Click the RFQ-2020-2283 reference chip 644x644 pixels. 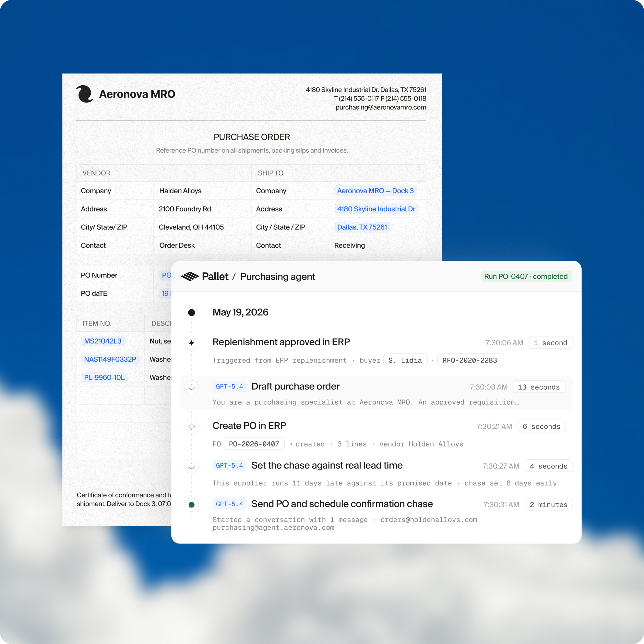click(x=470, y=360)
